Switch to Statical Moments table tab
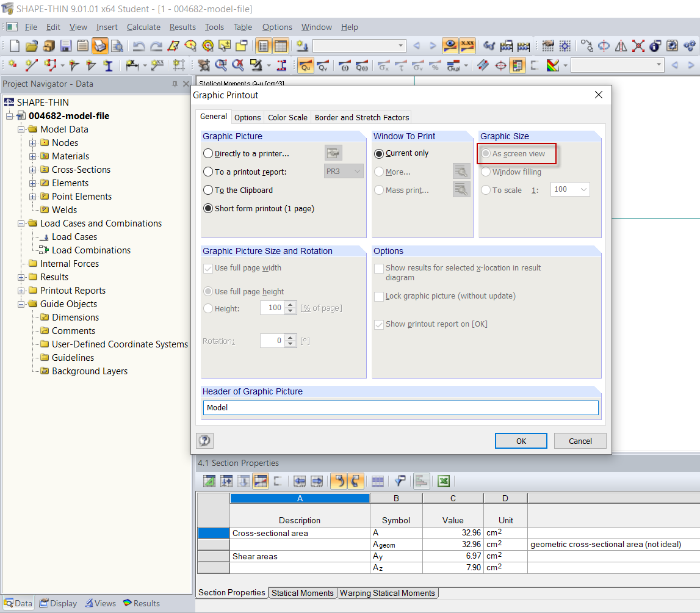This screenshot has height=613, width=700. tap(303, 593)
